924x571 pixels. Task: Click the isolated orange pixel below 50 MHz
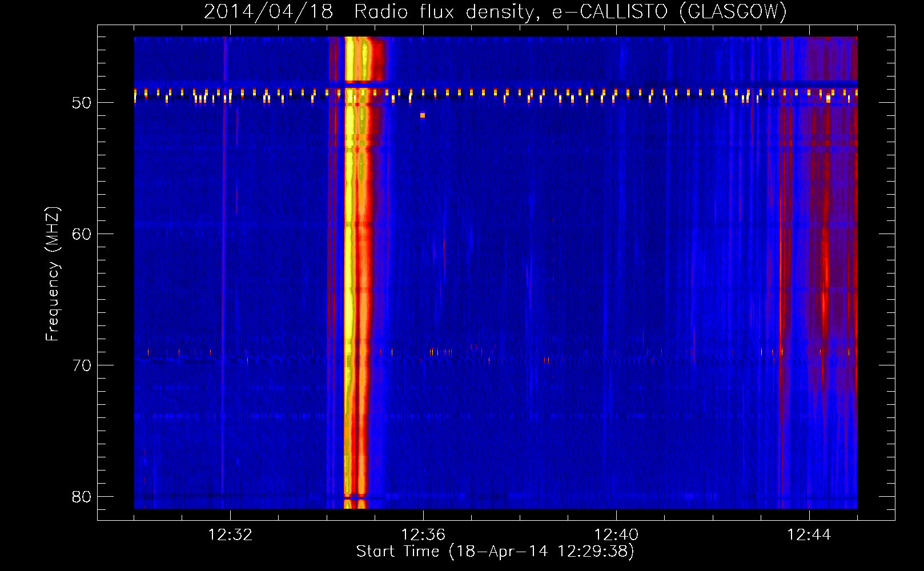(423, 115)
